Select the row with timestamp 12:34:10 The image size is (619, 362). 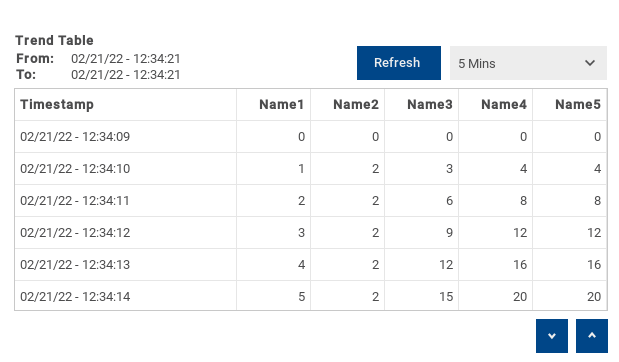click(311, 169)
